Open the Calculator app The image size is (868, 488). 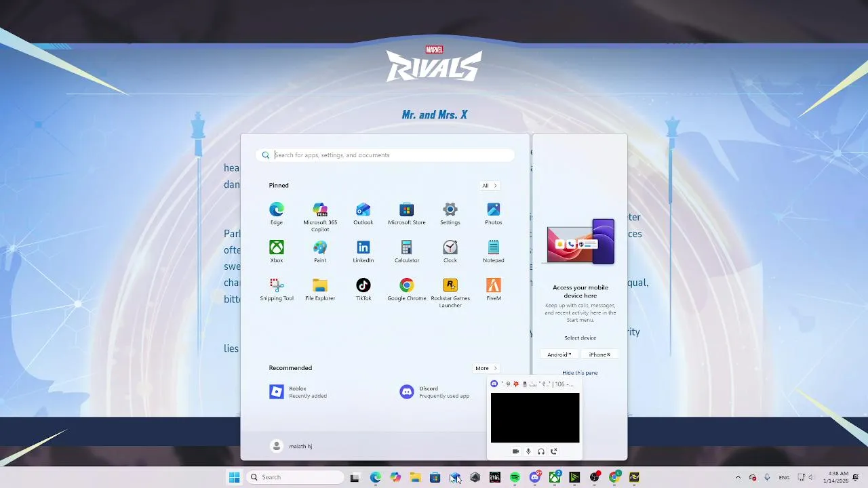click(x=407, y=251)
